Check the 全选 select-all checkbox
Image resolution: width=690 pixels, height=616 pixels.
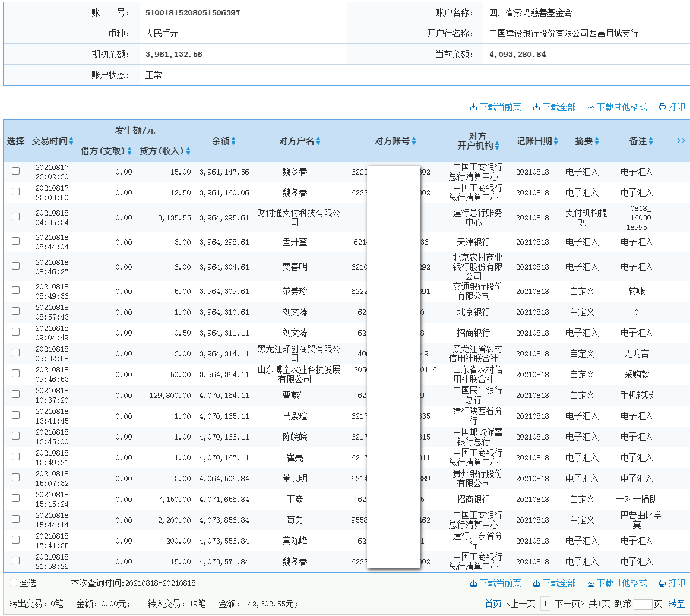click(12, 583)
